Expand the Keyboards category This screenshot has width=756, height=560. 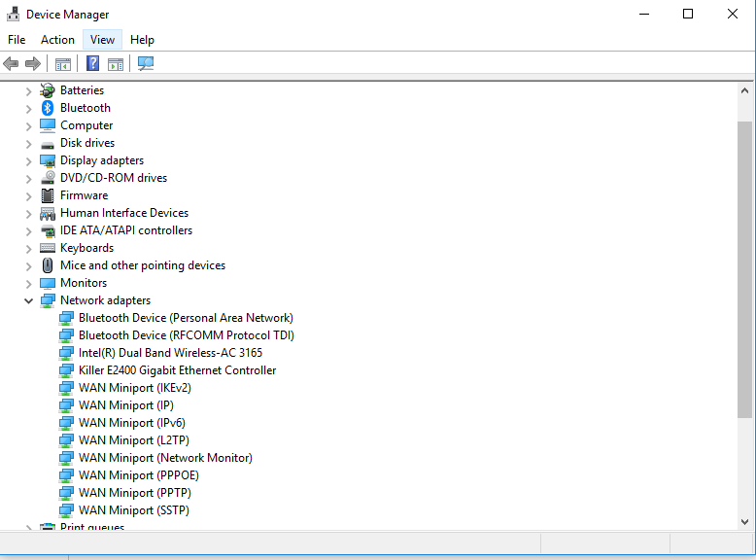point(28,249)
